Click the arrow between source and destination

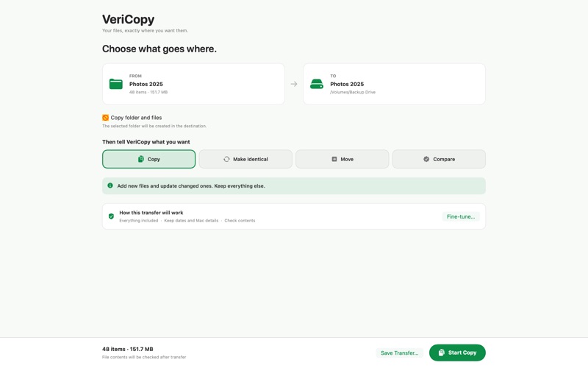294,84
